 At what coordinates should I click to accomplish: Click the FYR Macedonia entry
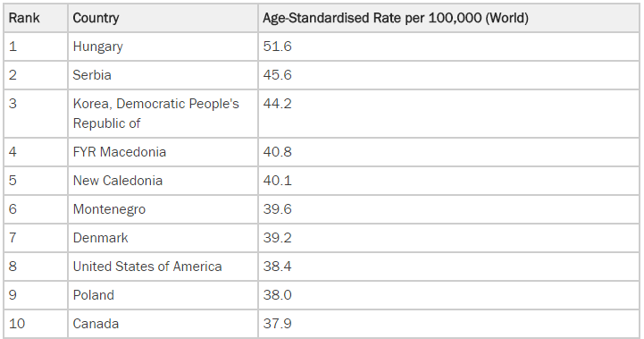120,152
